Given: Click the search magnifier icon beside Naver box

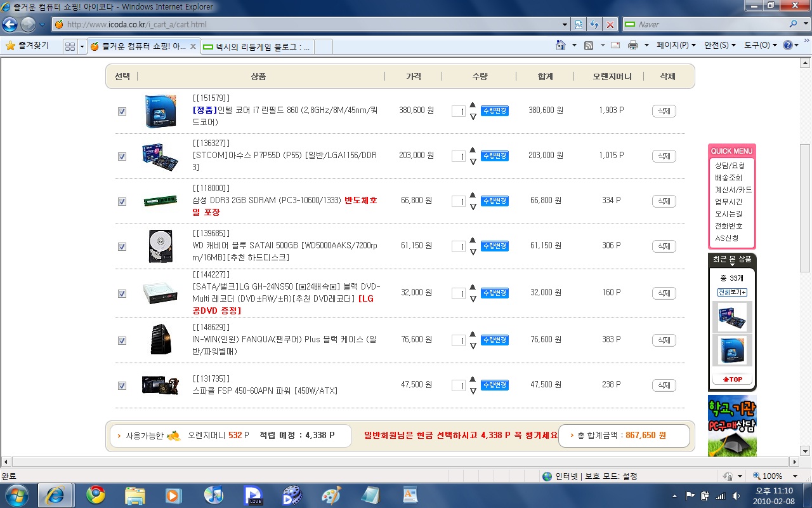Looking at the screenshot, I should click(793, 24).
